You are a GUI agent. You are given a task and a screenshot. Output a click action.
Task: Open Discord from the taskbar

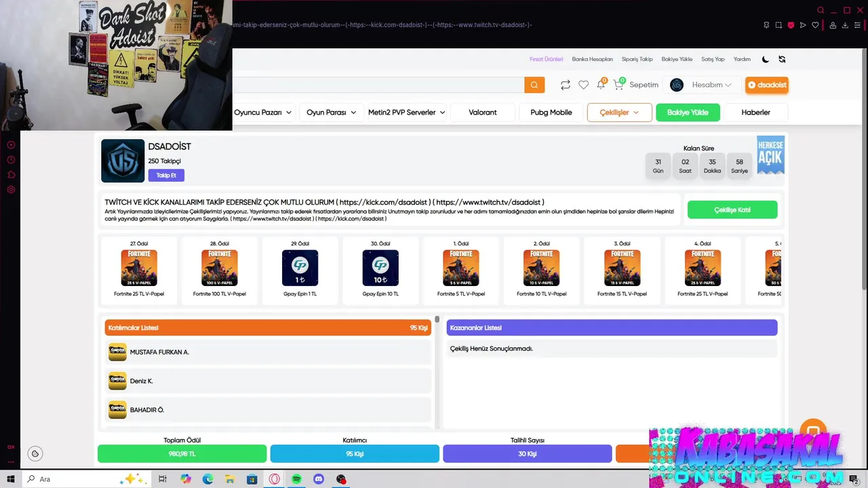(x=319, y=479)
